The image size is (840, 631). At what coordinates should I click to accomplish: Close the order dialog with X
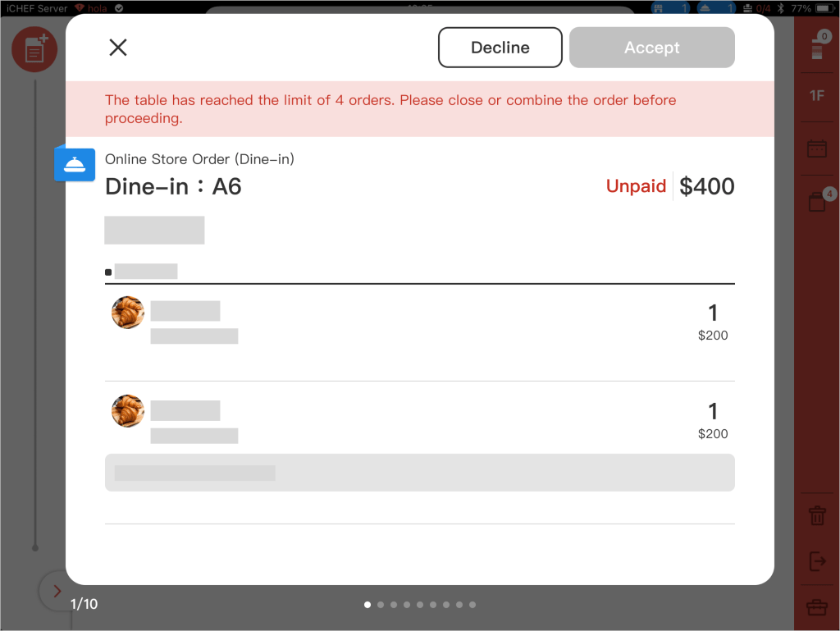[x=118, y=48]
